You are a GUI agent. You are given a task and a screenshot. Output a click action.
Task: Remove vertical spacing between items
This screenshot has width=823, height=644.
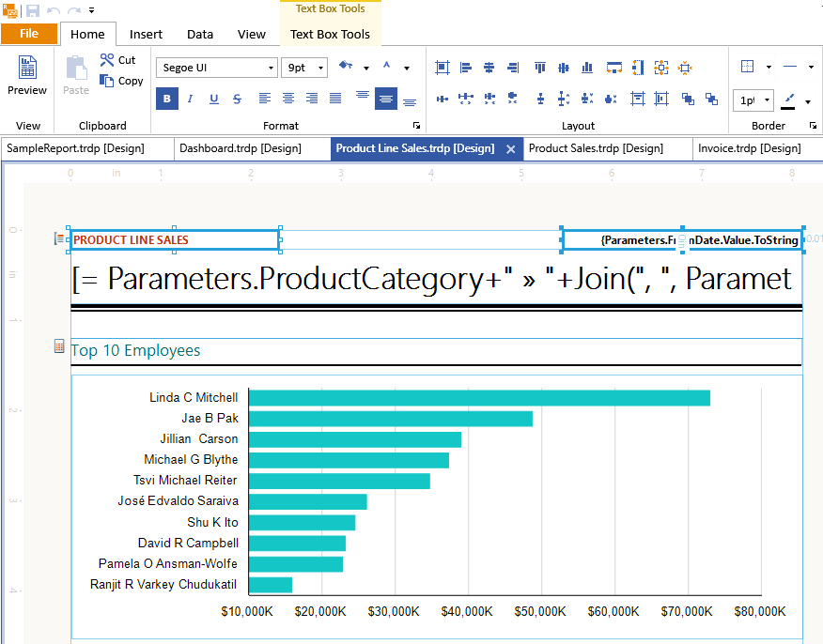(611, 99)
